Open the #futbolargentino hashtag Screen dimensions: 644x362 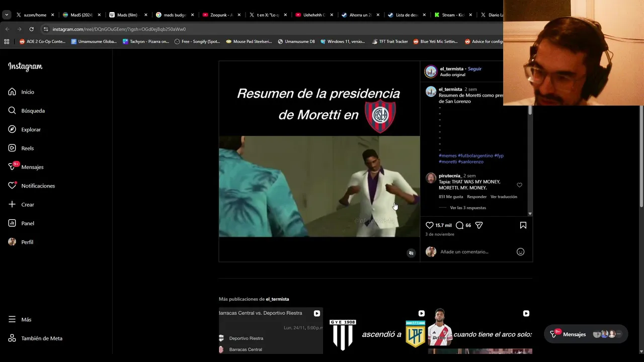click(x=475, y=156)
